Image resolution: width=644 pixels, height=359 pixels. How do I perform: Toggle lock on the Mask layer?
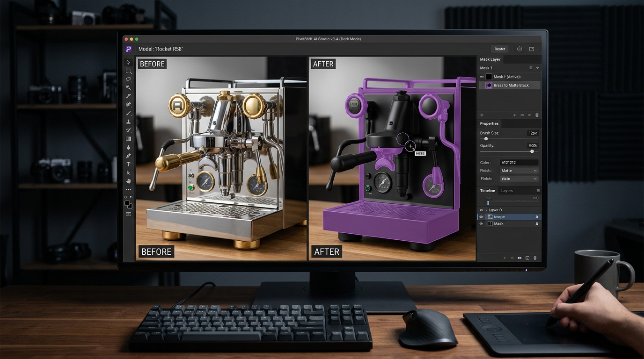pyautogui.click(x=537, y=224)
